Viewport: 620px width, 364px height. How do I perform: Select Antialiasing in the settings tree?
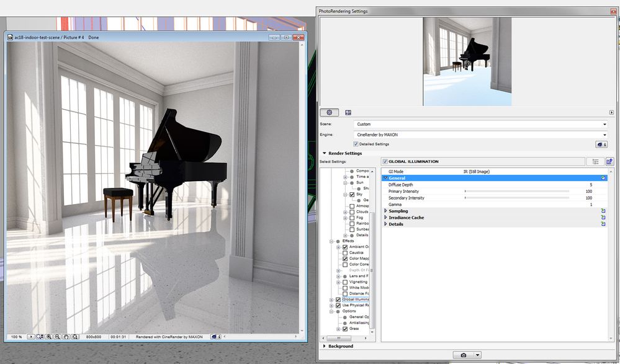click(x=359, y=323)
